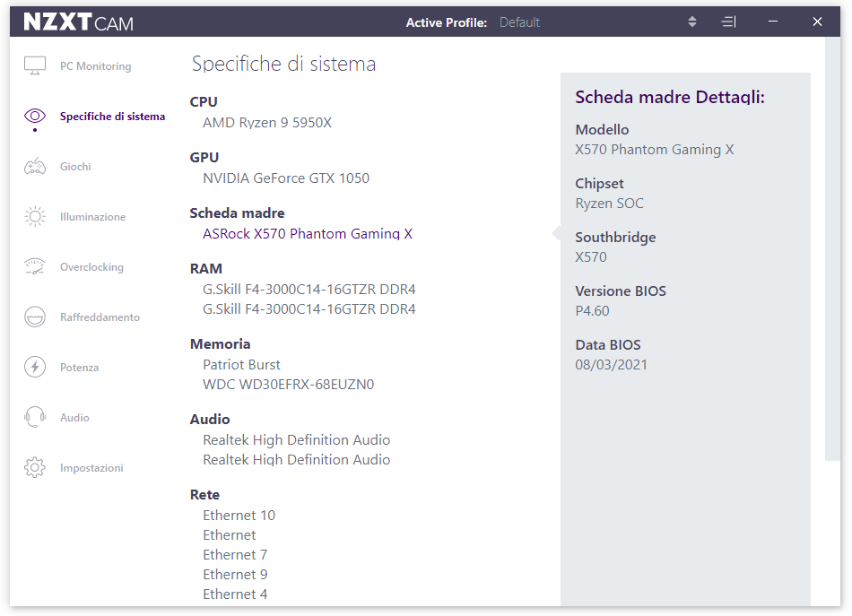Click the Raffreddamento cooling icon

coord(35,317)
